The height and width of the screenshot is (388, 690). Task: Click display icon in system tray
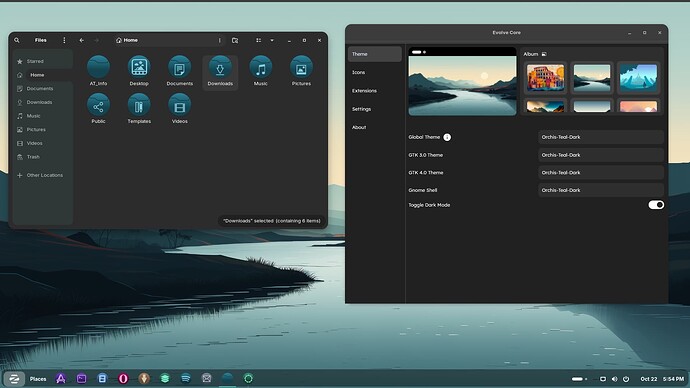pos(603,379)
